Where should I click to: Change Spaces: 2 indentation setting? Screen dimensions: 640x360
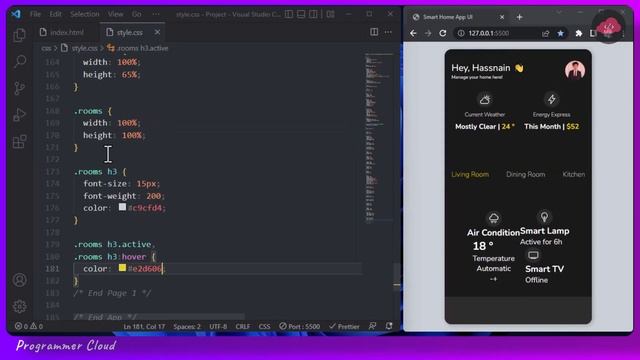tap(187, 327)
